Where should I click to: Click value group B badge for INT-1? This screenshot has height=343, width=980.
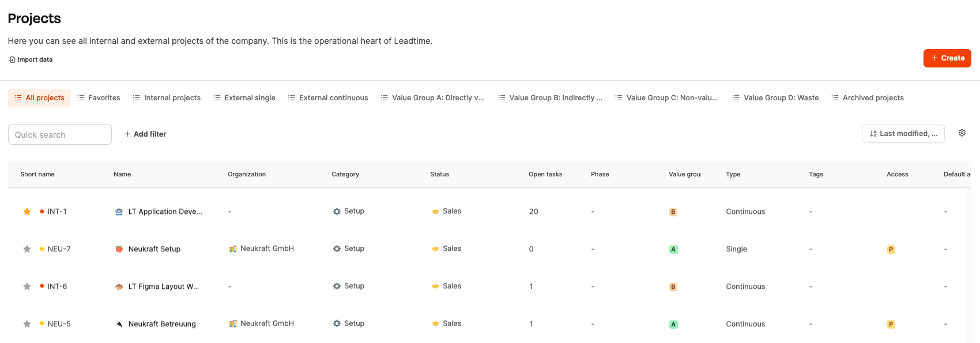pos(673,212)
